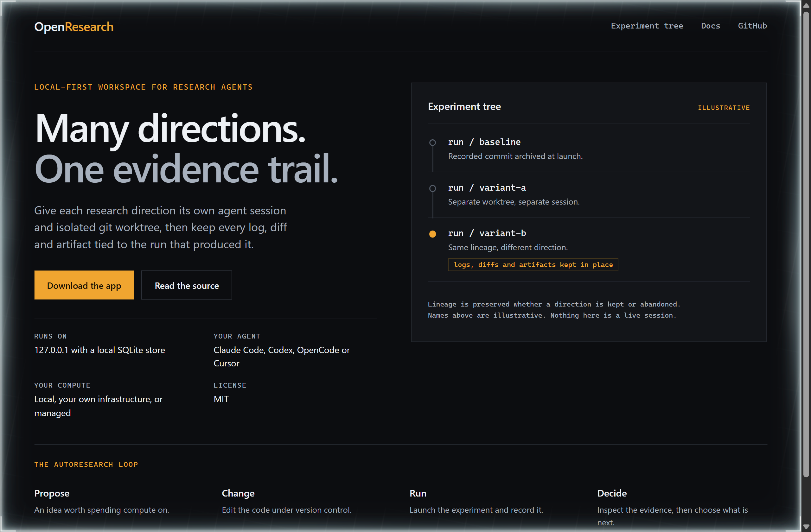Screen dimensions: 811x532
Task: Click the Read the source button
Action: (186, 285)
